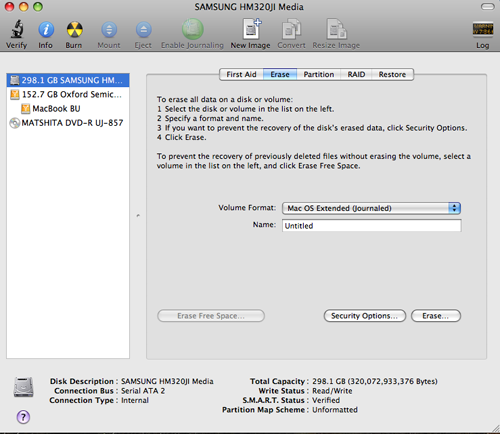Viewport: 500px width, 434px height.
Task: Select the MATSHITA DVD-R UJ-857 drive
Action: [x=68, y=123]
